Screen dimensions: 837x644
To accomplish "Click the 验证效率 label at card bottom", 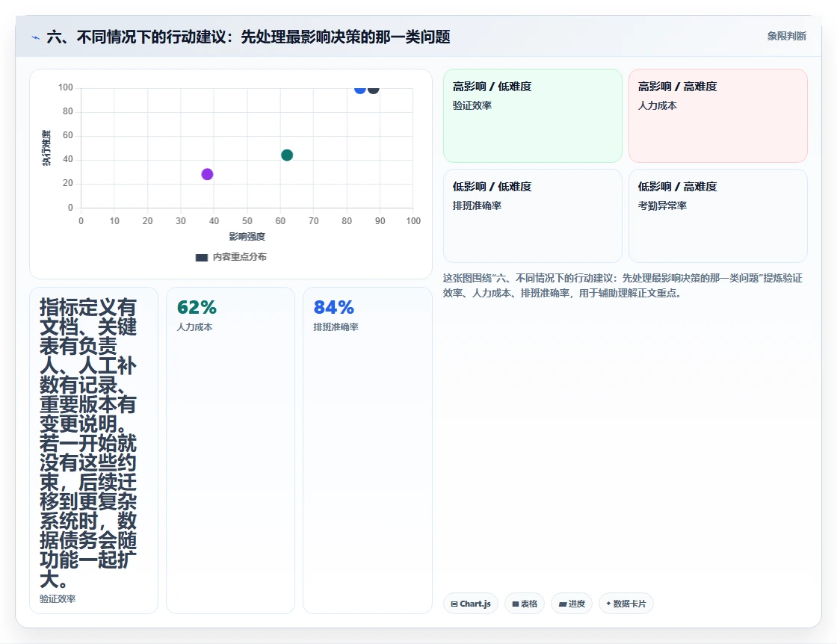I will point(58,598).
